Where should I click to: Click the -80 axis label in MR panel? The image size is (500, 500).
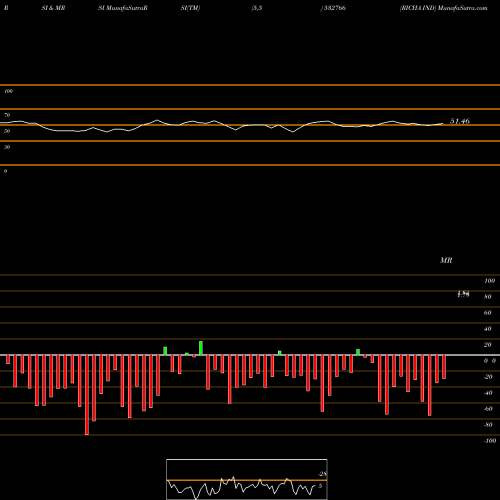[x=488, y=425]
